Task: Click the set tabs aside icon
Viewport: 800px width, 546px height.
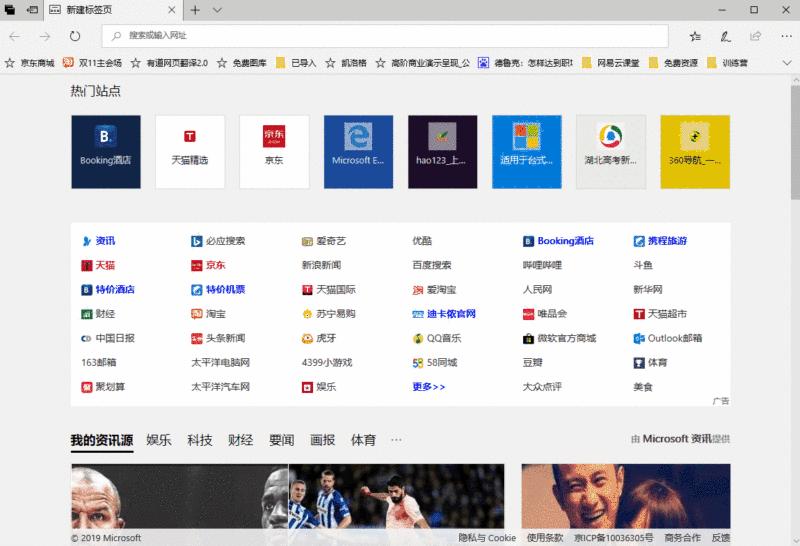Action: click(x=32, y=10)
